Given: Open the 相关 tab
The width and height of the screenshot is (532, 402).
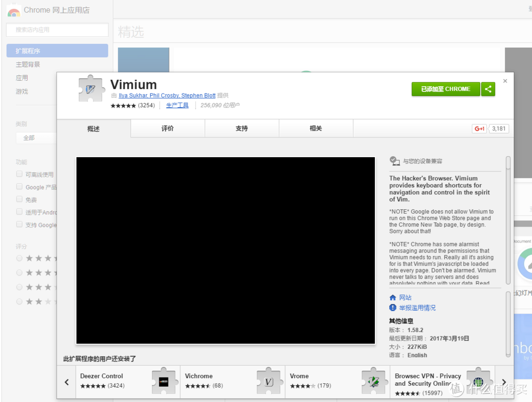Looking at the screenshot, I should tap(316, 128).
